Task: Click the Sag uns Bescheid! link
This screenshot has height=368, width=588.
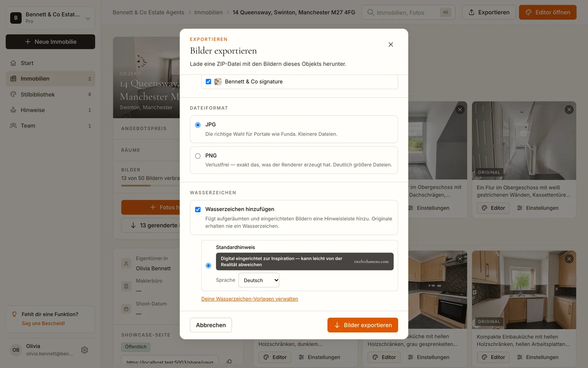Action: click(43, 324)
